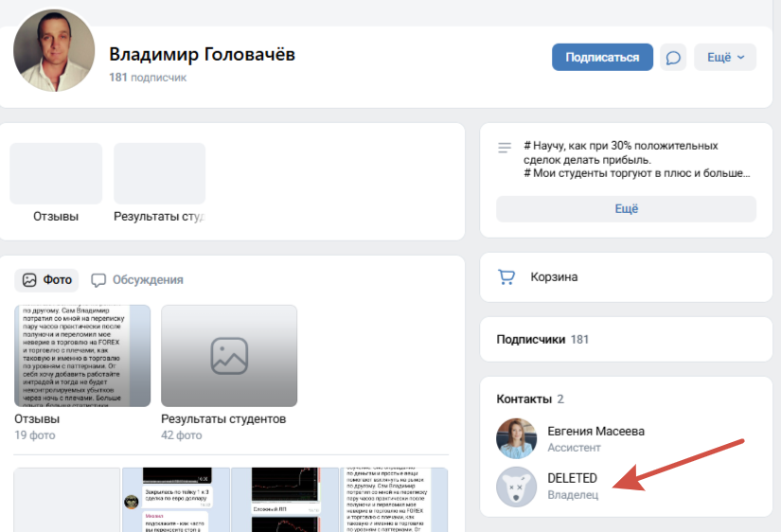This screenshot has width=781, height=532.
Task: Click the Обсуждения tab comment icon
Action: point(98,280)
